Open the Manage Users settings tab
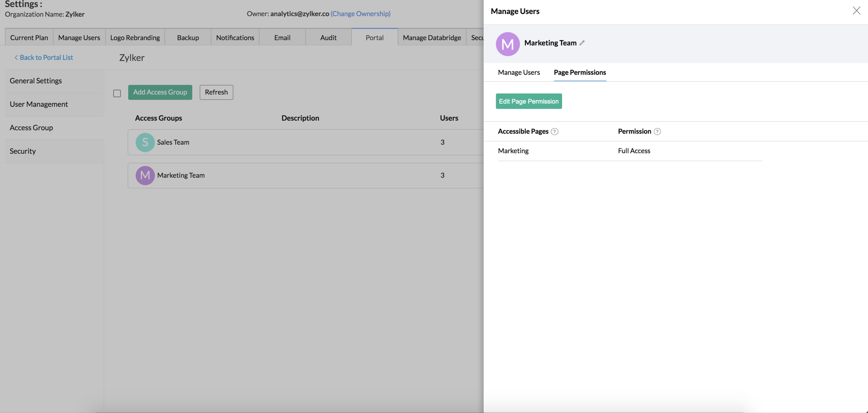The height and width of the screenshot is (413, 868). point(79,37)
